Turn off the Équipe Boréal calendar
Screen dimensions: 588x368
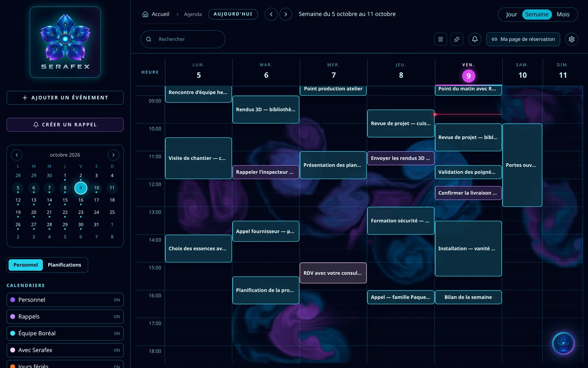[117, 334]
